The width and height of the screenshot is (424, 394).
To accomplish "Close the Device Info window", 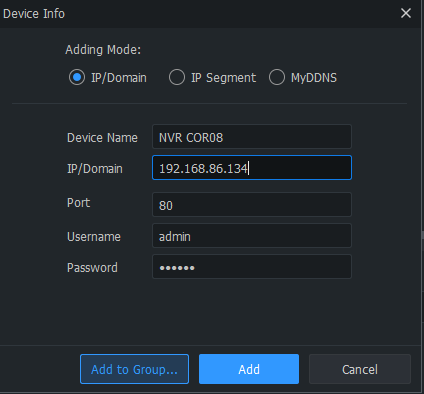I will coord(406,13).
